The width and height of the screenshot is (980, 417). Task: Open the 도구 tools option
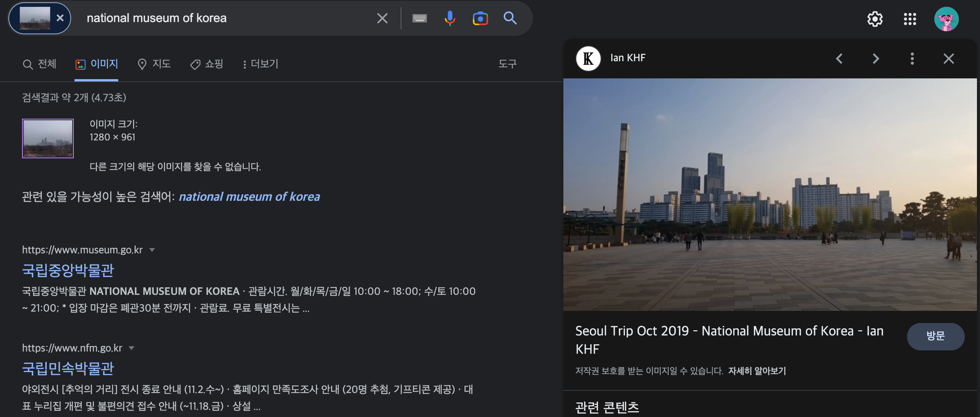coord(507,64)
